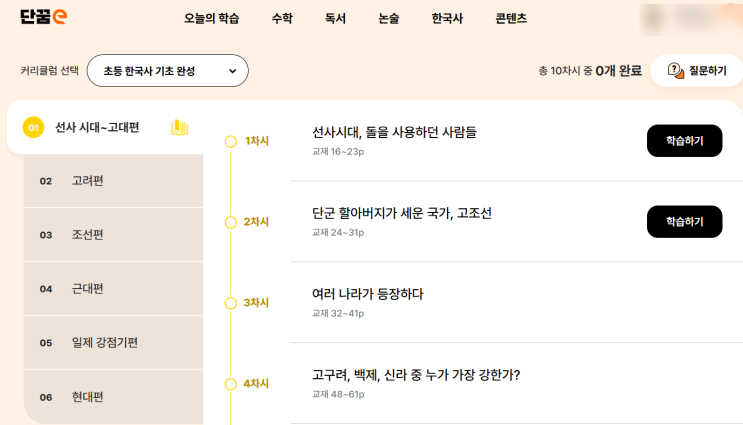Select the 3차시 timeline circle marker
Screen dimensions: 743x425
click(231, 303)
